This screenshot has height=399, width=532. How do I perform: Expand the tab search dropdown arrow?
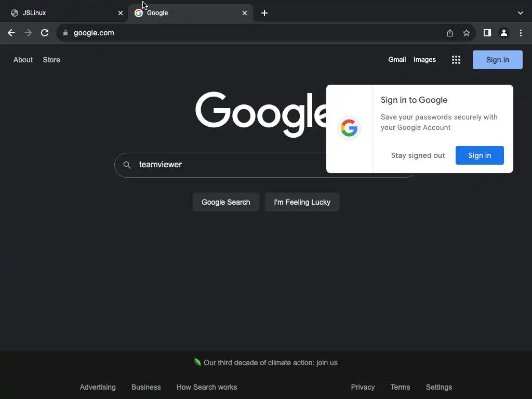coord(521,13)
